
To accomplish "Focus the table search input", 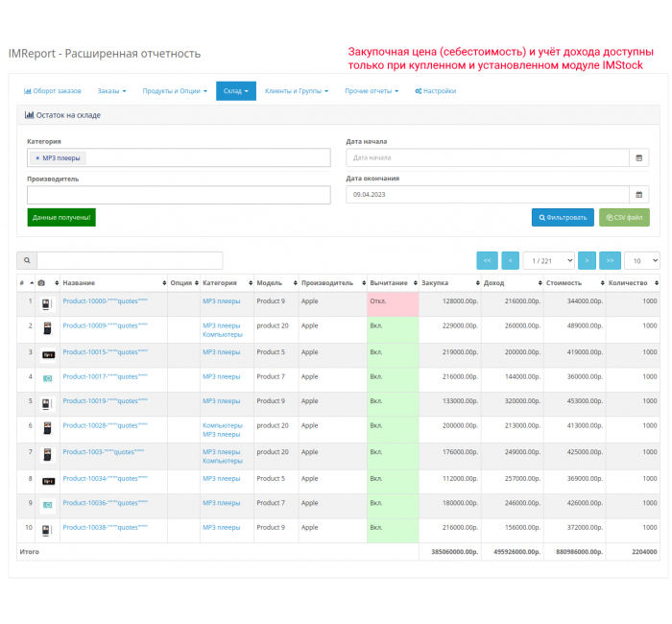I will pos(130,260).
